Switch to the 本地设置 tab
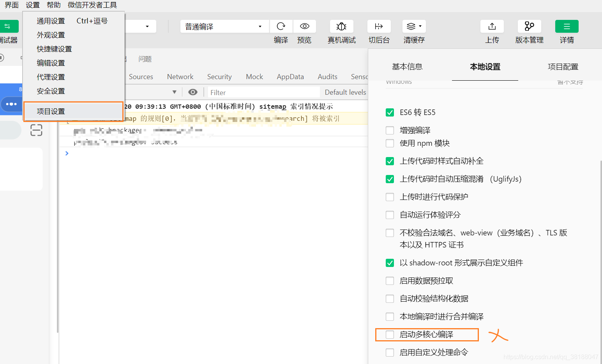Viewport: 602px width, 364px height. click(485, 67)
